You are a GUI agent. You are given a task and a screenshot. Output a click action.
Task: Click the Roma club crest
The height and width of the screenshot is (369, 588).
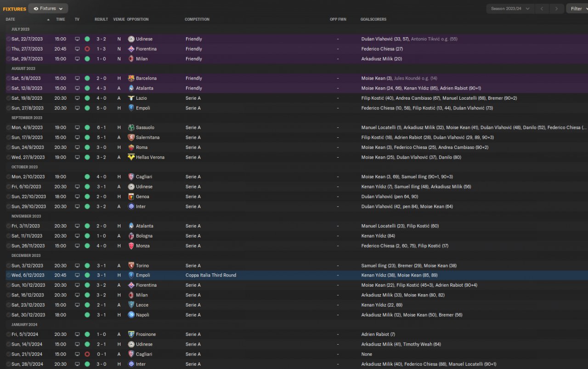pos(131,148)
